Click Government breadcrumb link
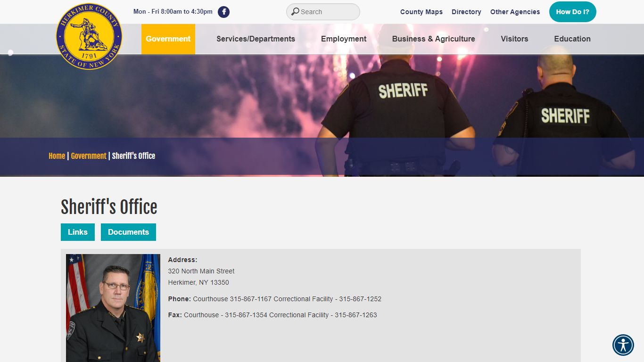Image resolution: width=644 pixels, height=362 pixels. pos(89,156)
